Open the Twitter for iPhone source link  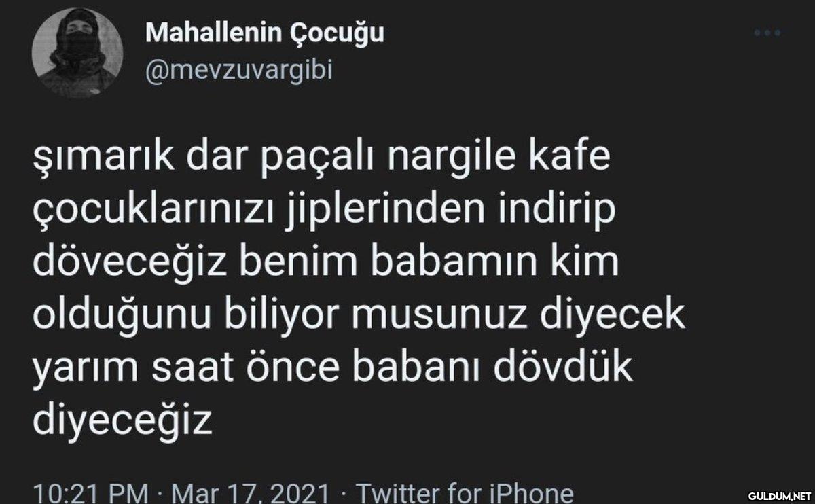[x=465, y=492]
